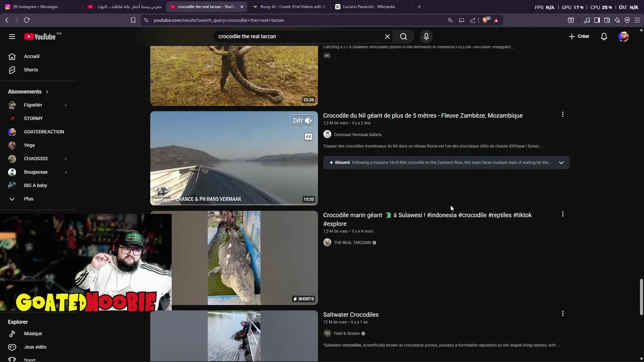The height and width of the screenshot is (362, 644).
Task: Click the cast/screen icon in address bar
Action: (x=461, y=20)
